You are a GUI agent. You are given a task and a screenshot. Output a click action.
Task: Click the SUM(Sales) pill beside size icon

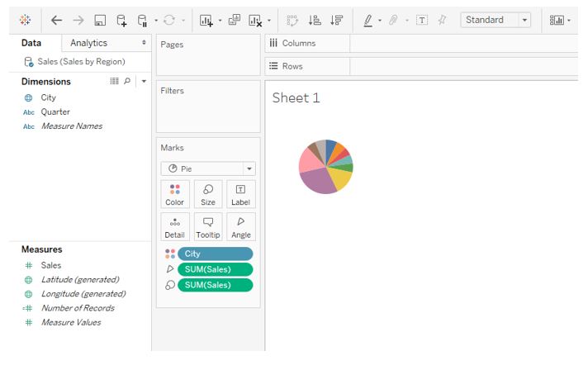pyautogui.click(x=216, y=285)
